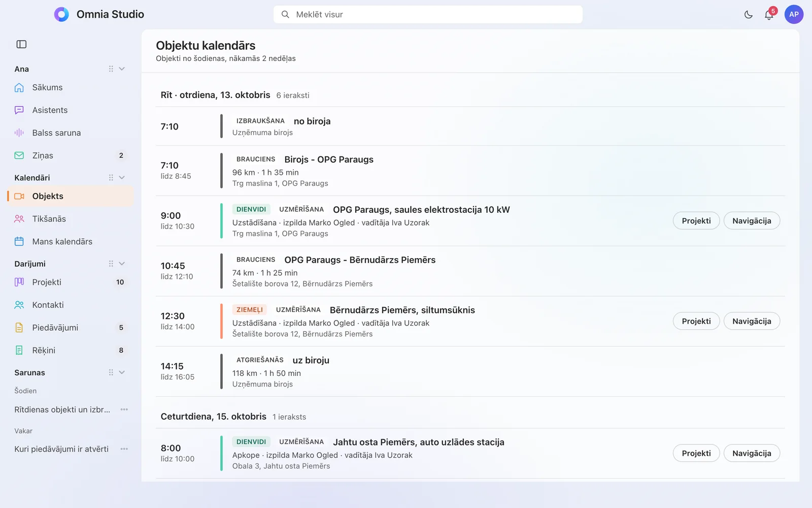This screenshot has width=812, height=508.
Task: Open Tikšanās calendar in the sidebar
Action: pos(71,219)
